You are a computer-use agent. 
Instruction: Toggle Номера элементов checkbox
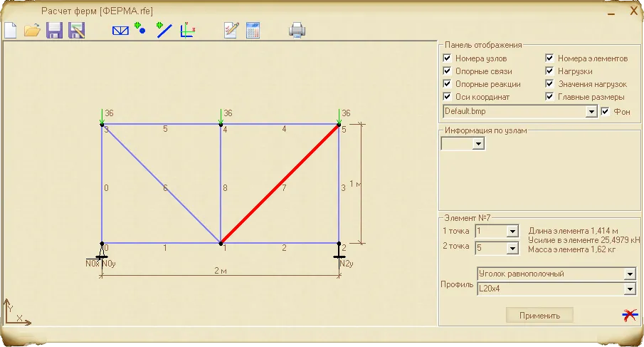coord(549,58)
